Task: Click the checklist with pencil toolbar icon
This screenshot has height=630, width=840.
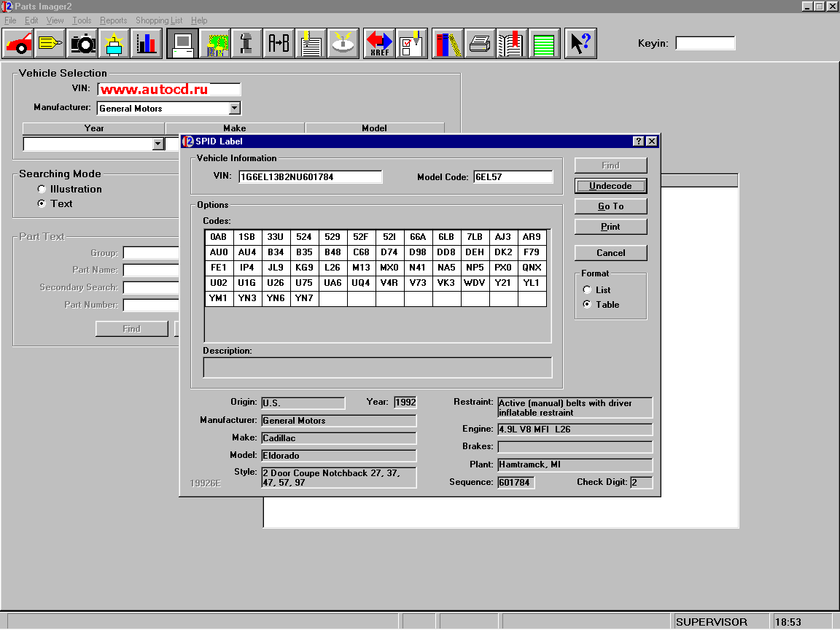Action: [x=411, y=44]
